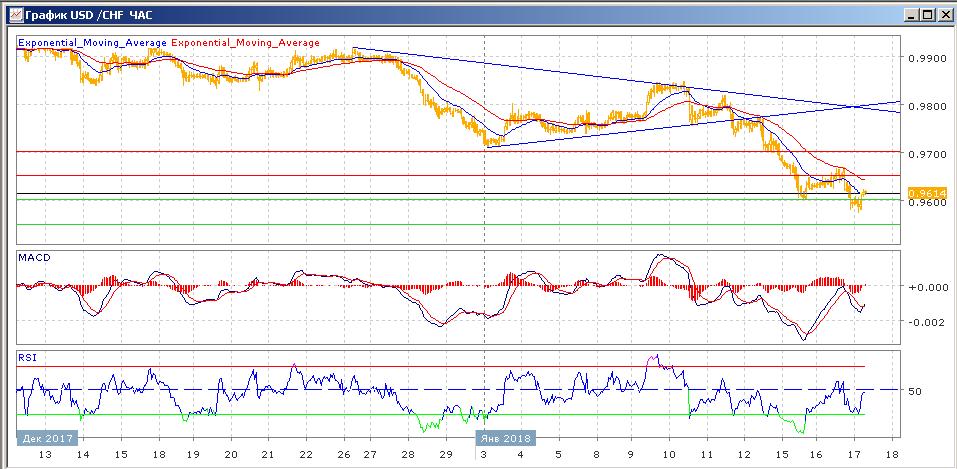Click the Дек 2017 month marker

click(48, 437)
